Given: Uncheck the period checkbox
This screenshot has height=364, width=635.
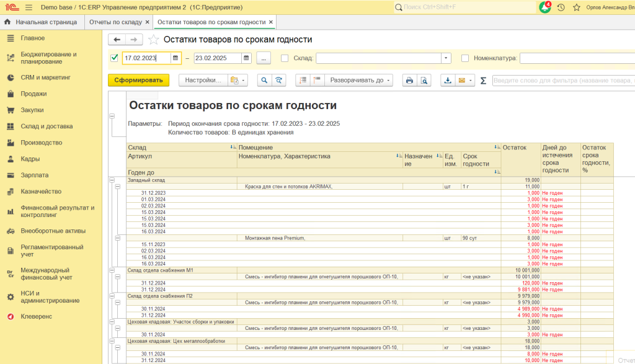Looking at the screenshot, I should tap(114, 58).
